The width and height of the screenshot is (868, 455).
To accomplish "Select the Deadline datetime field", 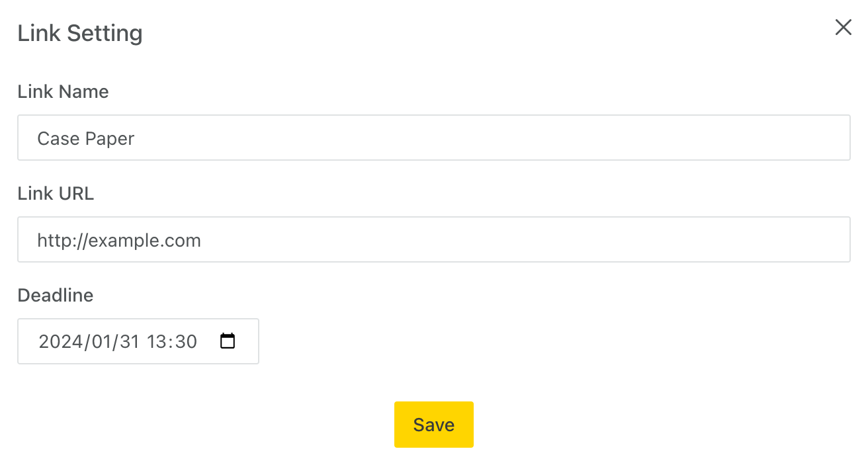I will (138, 341).
